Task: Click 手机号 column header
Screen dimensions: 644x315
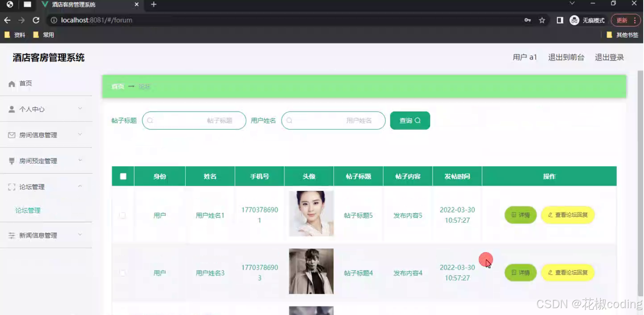Action: point(259,176)
